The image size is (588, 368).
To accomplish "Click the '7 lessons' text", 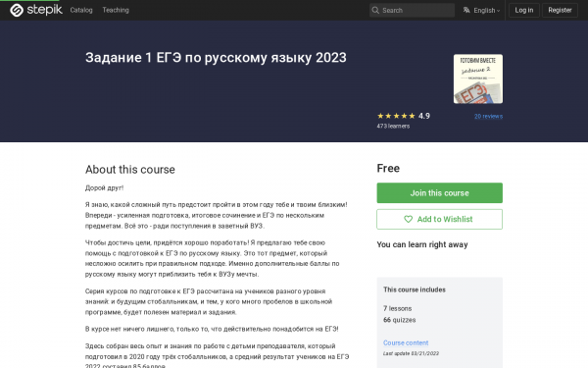I will pos(398,309).
